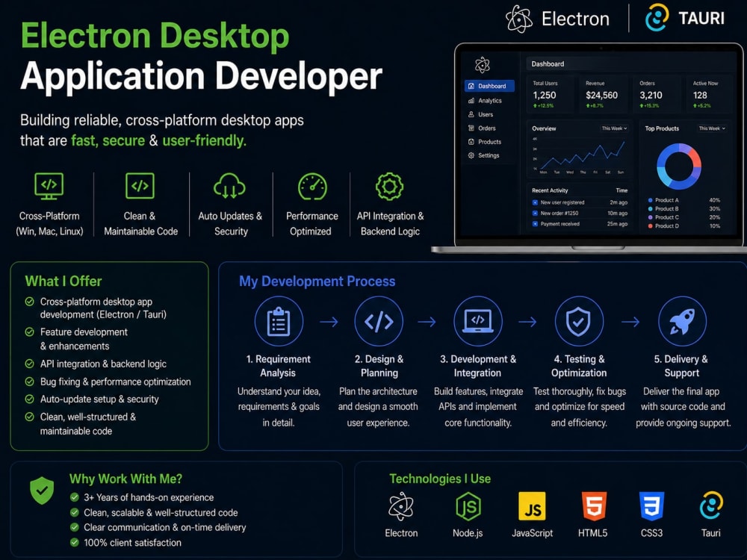
Task: Click the "Payment received" activity row
Action: 580,224
